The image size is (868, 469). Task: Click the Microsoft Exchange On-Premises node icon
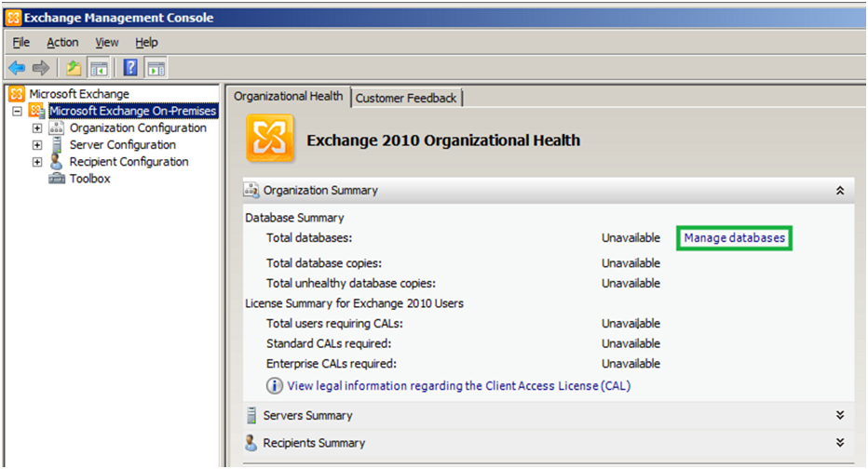(37, 111)
